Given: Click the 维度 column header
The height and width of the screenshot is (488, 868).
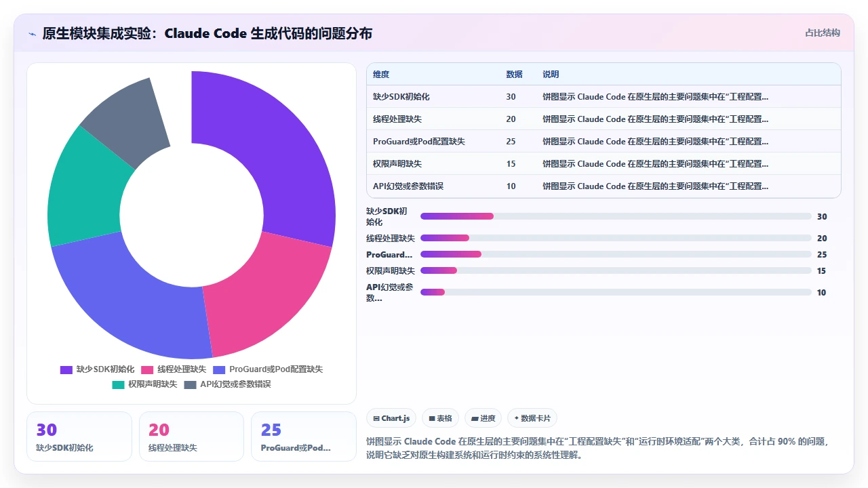Looking at the screenshot, I should pyautogui.click(x=381, y=75).
